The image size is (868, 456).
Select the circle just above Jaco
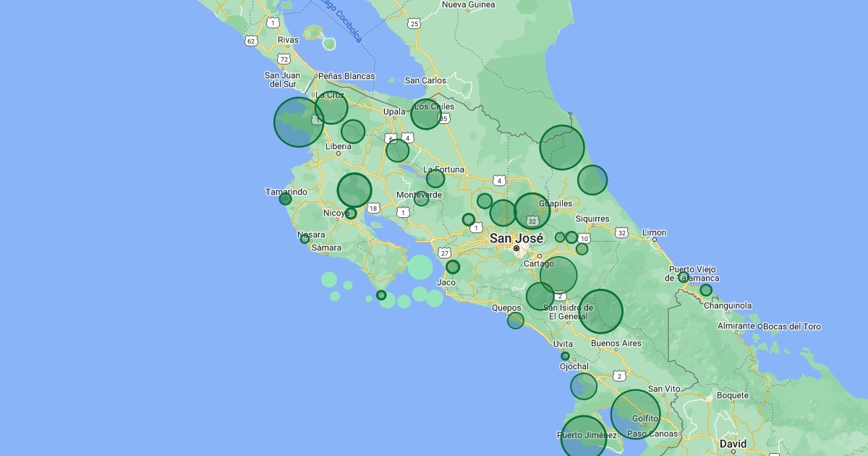coord(453,267)
